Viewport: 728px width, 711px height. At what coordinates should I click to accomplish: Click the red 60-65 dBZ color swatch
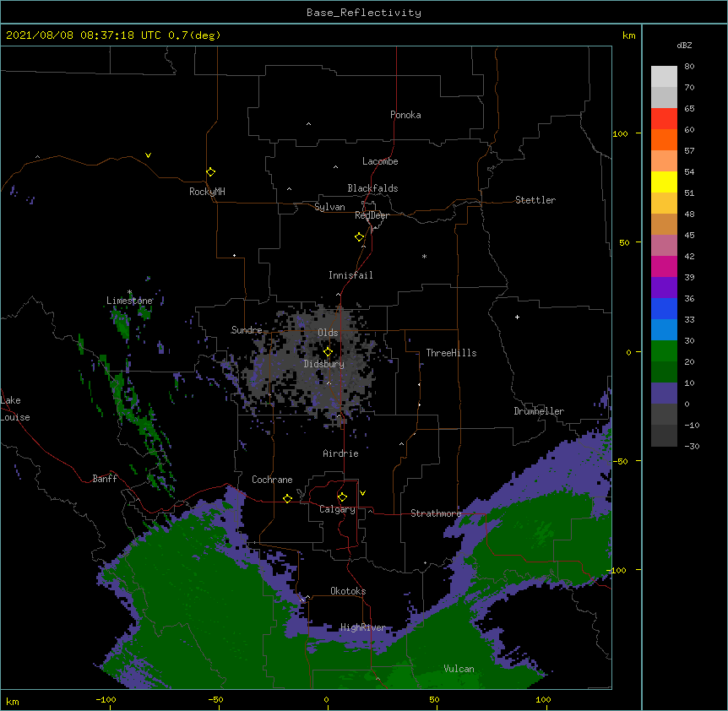click(664, 119)
